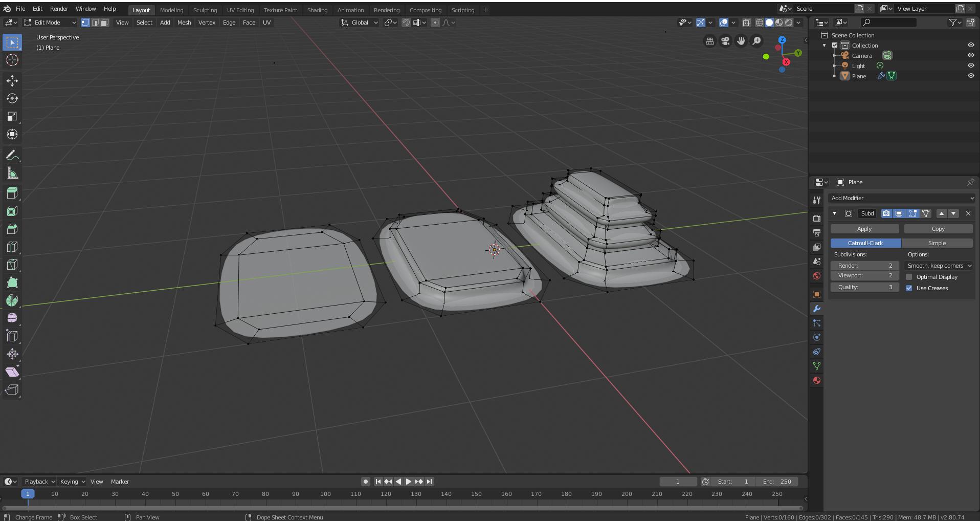Select the Bevel tool
Screen dimensions: 980x521
pos(12,229)
